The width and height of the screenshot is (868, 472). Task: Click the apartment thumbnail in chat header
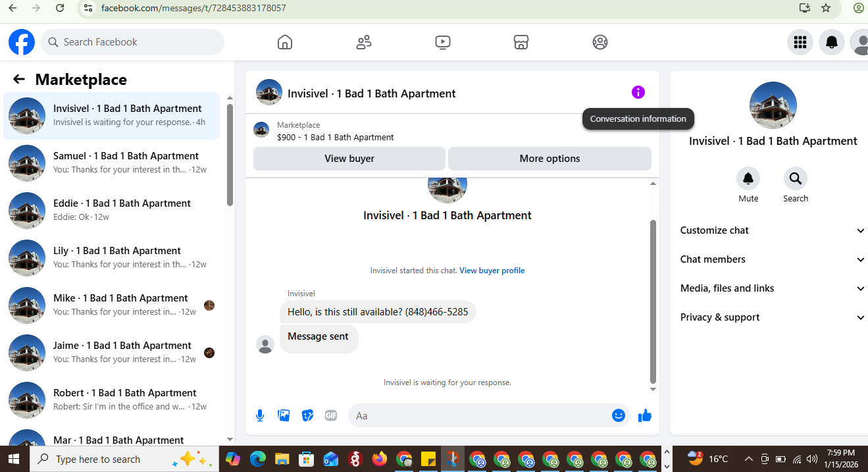tap(269, 93)
